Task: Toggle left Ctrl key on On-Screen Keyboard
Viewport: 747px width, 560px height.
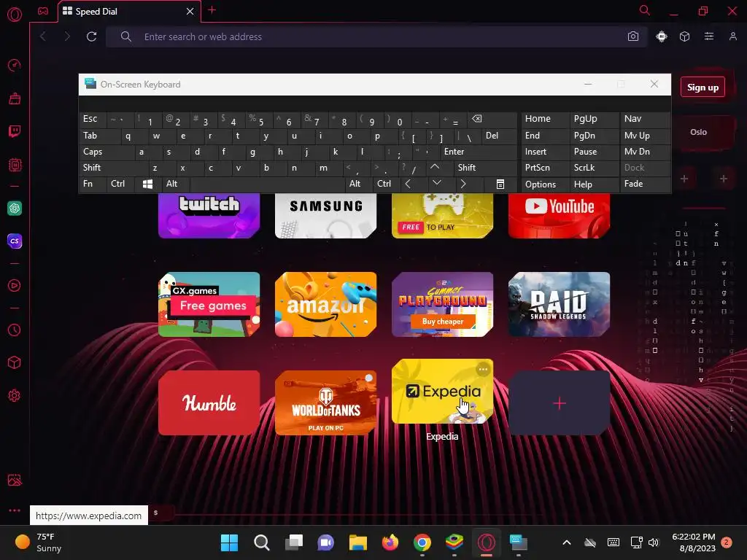Action: [120, 184]
